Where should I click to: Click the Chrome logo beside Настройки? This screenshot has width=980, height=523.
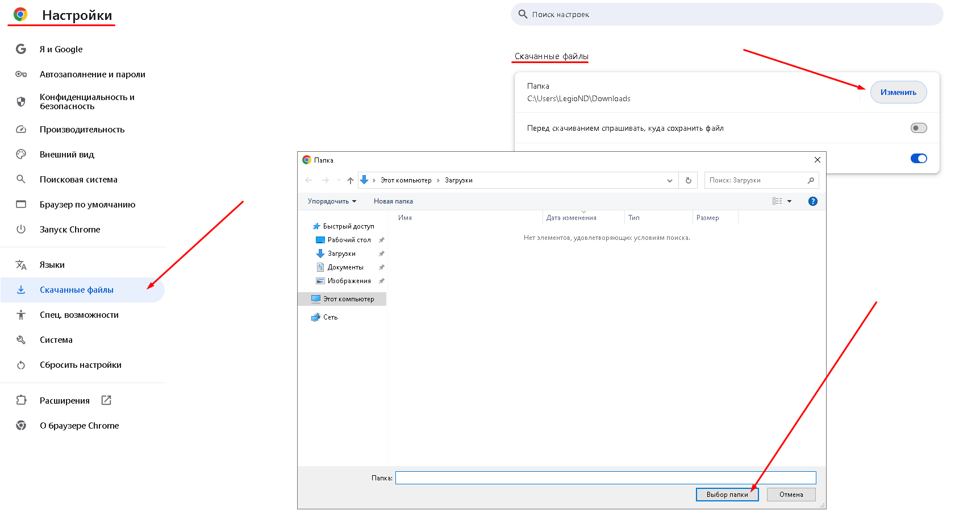pos(20,15)
